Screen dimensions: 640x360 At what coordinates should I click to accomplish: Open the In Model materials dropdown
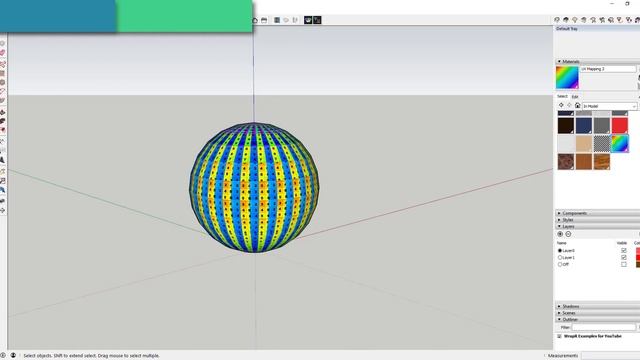[x=609, y=106]
